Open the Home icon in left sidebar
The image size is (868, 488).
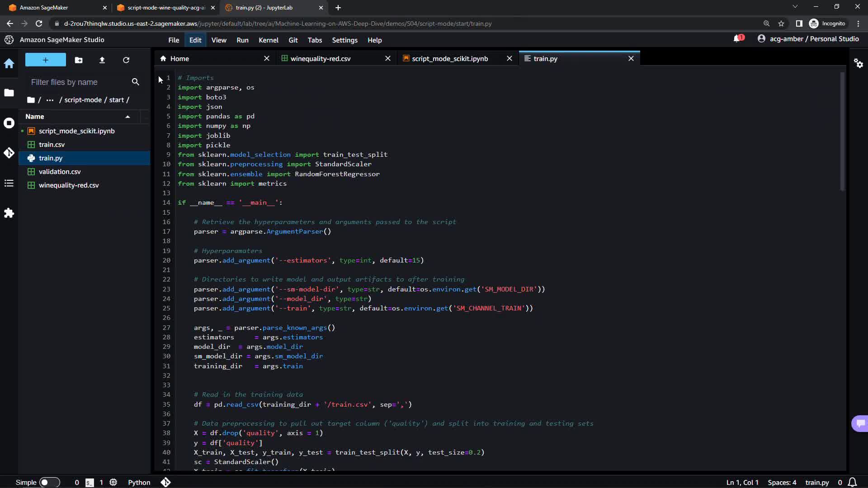coord(9,64)
